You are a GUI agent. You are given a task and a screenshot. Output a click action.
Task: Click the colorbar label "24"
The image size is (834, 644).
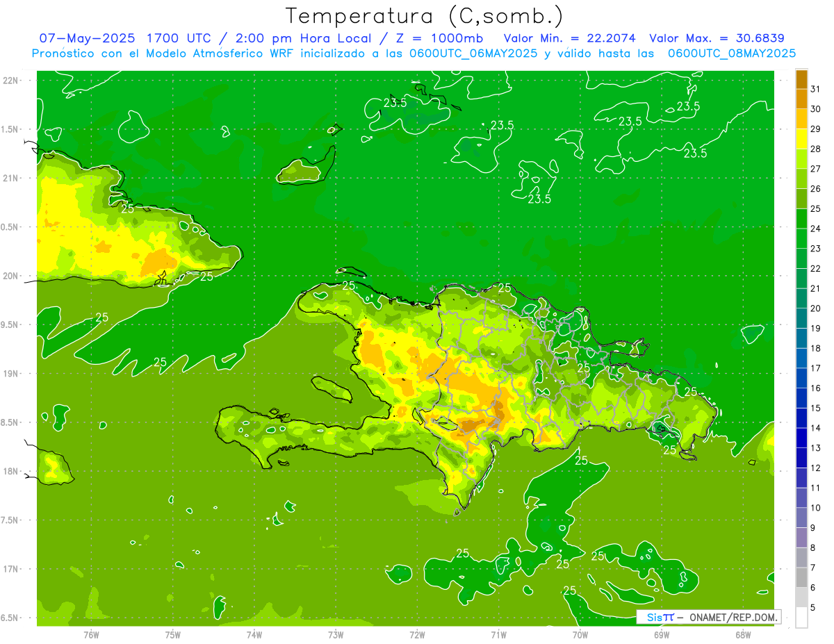coord(816,229)
